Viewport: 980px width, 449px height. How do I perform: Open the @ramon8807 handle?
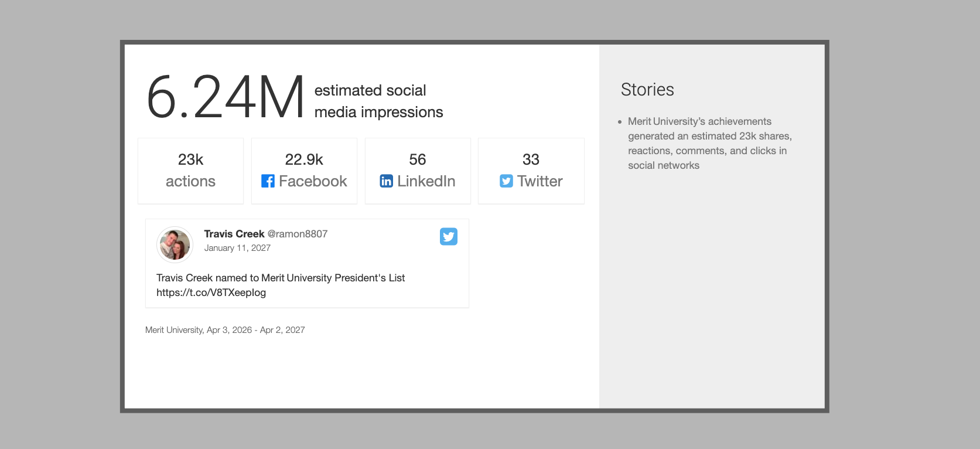[x=298, y=234]
